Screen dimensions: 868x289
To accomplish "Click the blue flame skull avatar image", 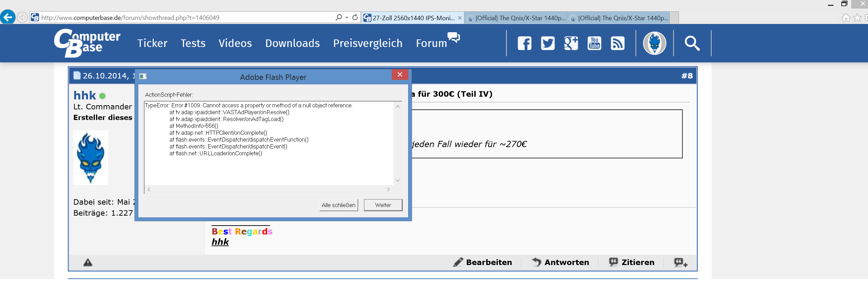I will [x=91, y=158].
